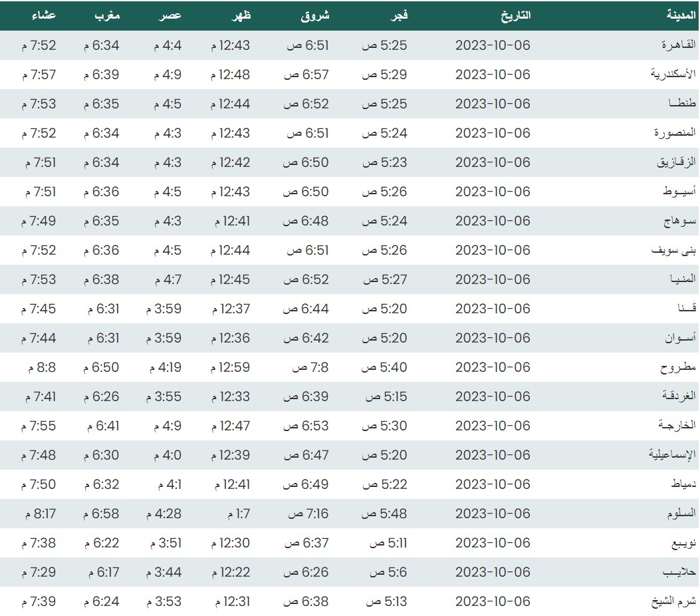Select the مطروح city name
The width and height of the screenshot is (700, 616).
[x=678, y=367]
